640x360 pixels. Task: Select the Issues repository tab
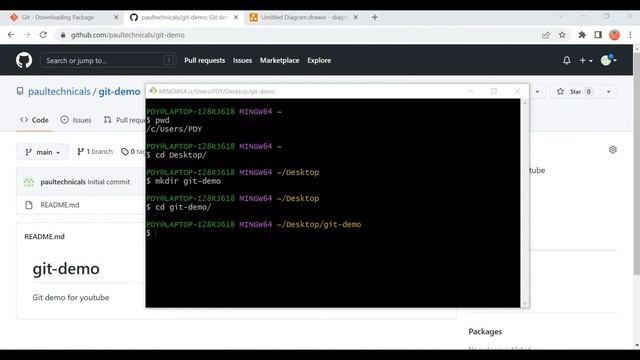pyautogui.click(x=76, y=120)
